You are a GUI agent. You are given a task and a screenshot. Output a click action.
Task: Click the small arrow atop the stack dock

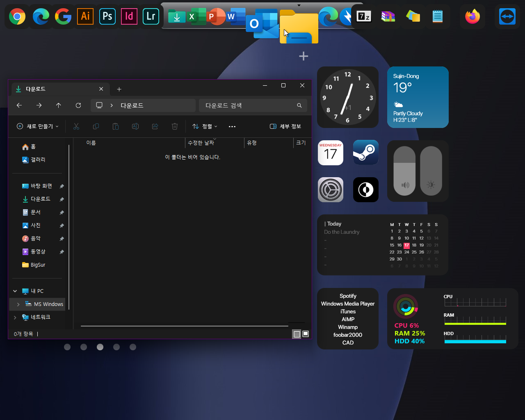299,5
